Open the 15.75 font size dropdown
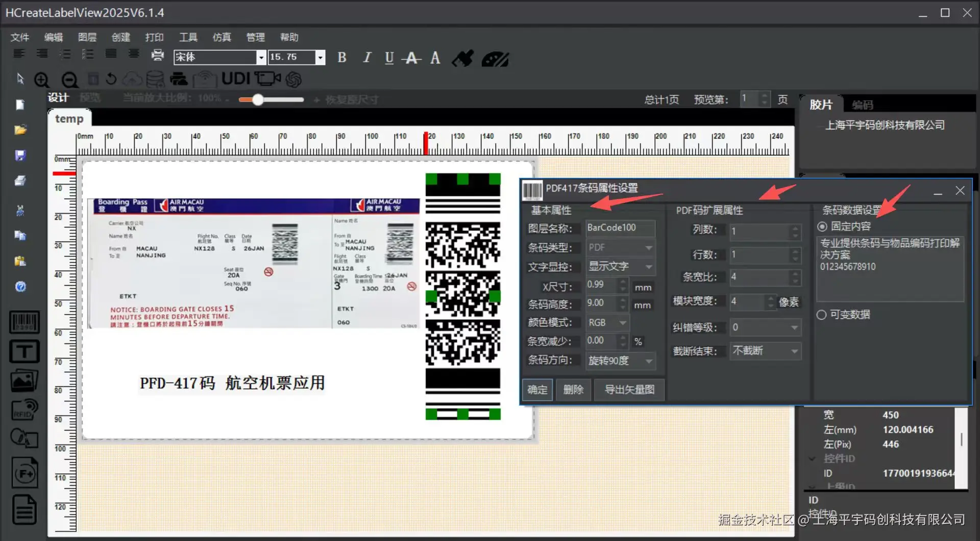This screenshot has height=541, width=980. tap(320, 57)
